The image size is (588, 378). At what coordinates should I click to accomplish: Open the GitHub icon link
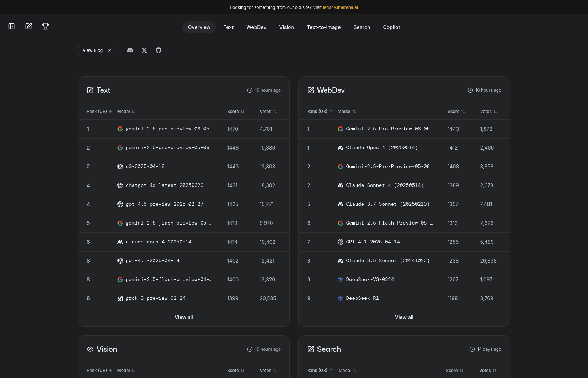click(x=159, y=50)
